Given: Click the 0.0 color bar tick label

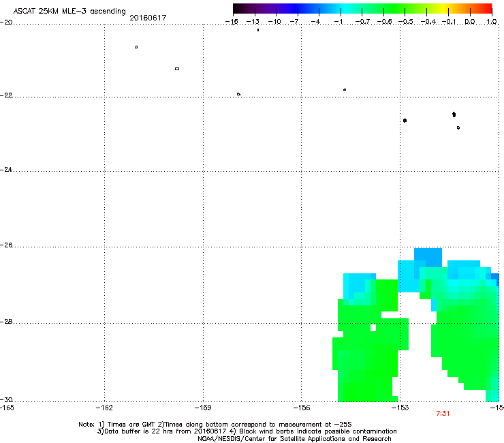Looking at the screenshot, I should (470, 22).
